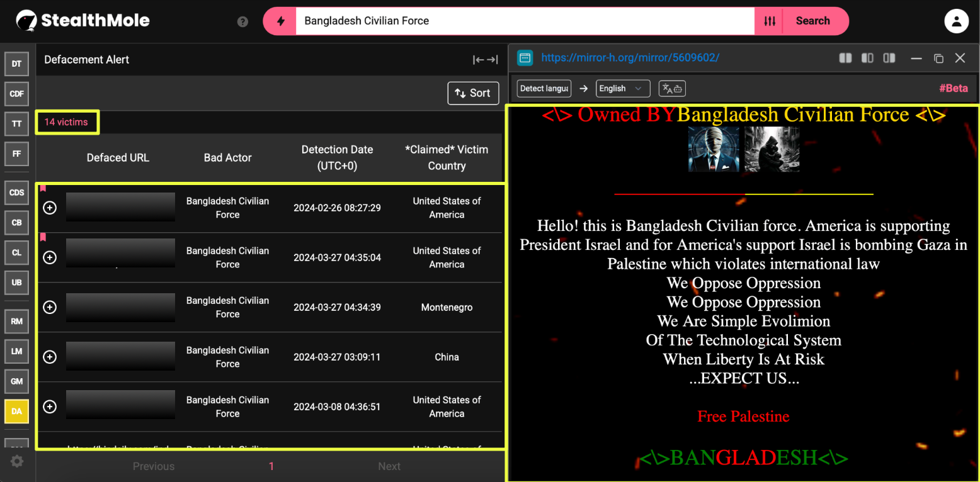Open the mirror-h.org mirror link
Image resolution: width=980 pixels, height=482 pixels.
coord(630,58)
